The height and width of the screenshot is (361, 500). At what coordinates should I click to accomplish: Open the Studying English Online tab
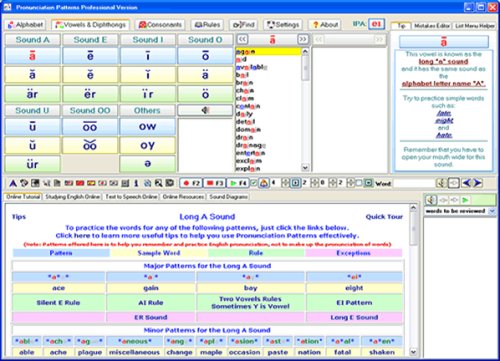(x=72, y=197)
